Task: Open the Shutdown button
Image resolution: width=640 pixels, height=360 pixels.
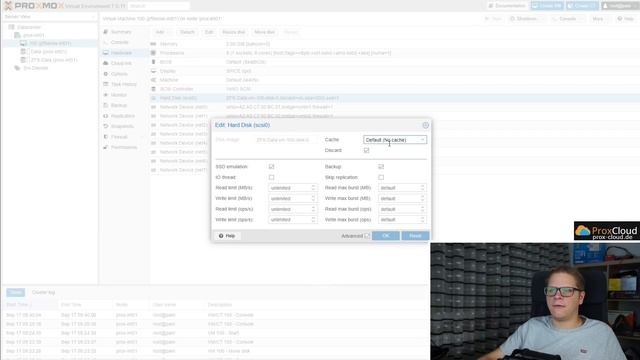Action: pos(527,19)
